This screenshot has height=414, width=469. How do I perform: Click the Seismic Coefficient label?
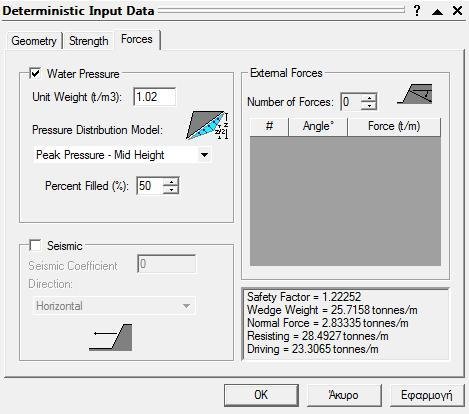73,266
